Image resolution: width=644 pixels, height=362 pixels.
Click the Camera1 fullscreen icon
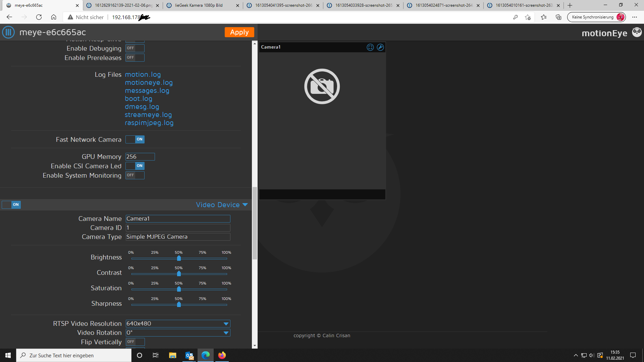tap(370, 47)
